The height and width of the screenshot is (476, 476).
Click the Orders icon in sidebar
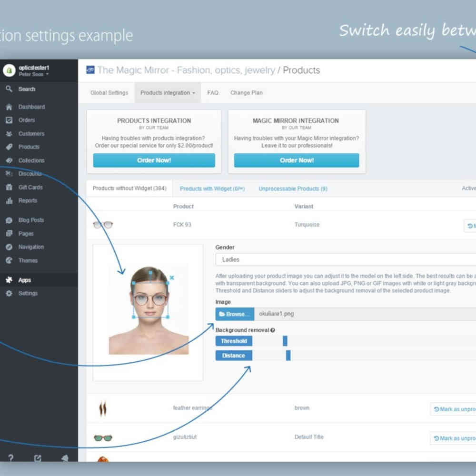pyautogui.click(x=9, y=120)
